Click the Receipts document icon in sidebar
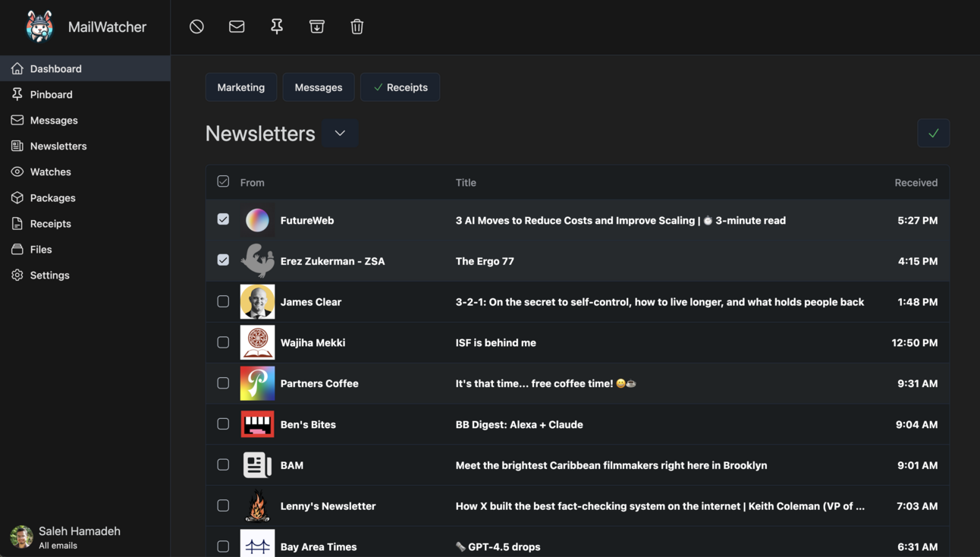The height and width of the screenshot is (557, 980). point(17,223)
